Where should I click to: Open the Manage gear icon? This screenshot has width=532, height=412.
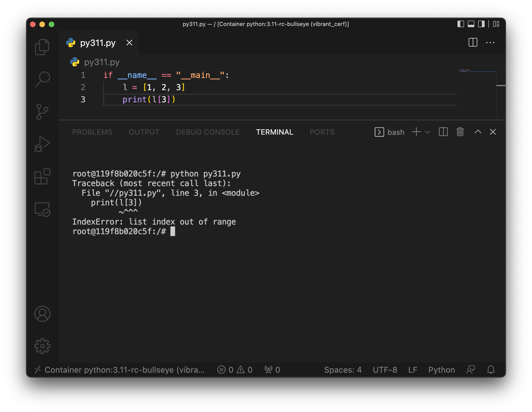click(42, 346)
